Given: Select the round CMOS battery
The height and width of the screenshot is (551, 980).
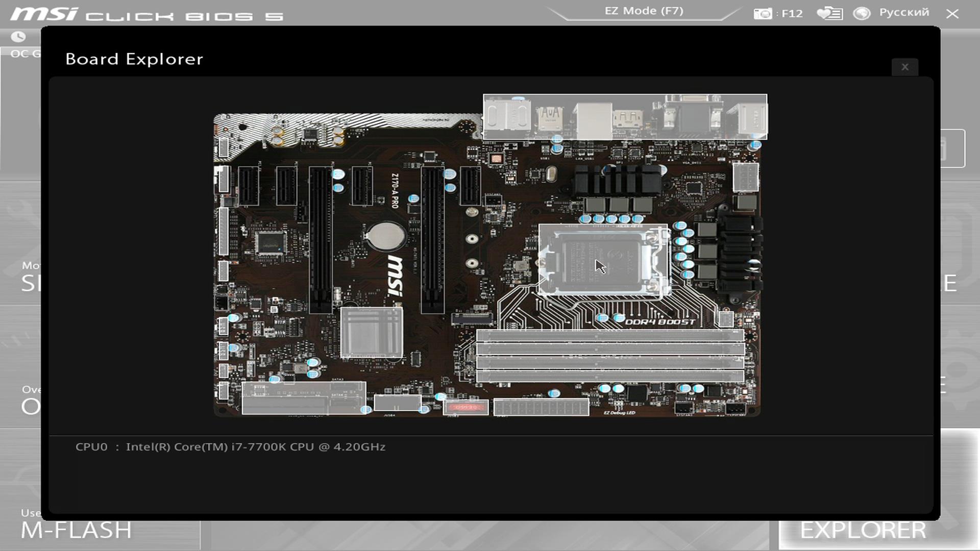Looking at the screenshot, I should (x=385, y=235).
